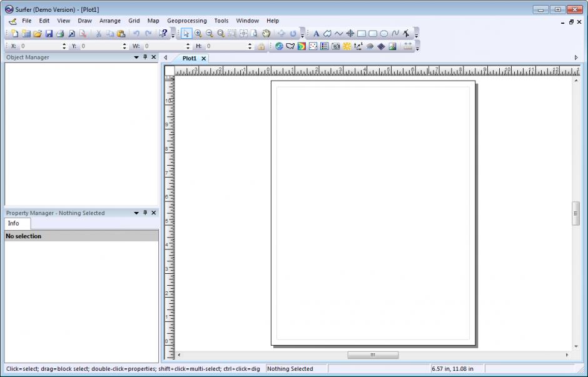Create a new Base Map (globe icon)
This screenshot has width=588, height=377.
click(279, 46)
